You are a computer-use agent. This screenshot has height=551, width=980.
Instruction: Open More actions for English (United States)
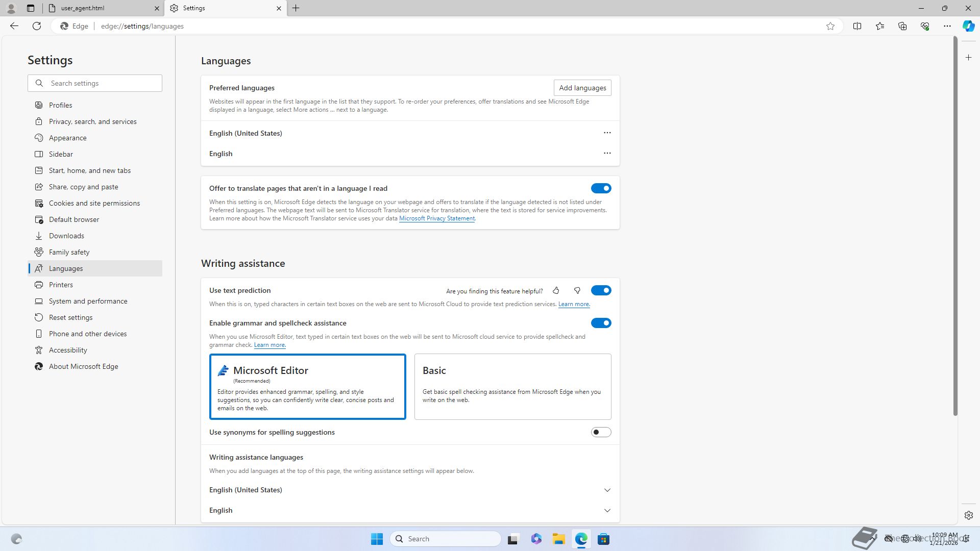607,133
